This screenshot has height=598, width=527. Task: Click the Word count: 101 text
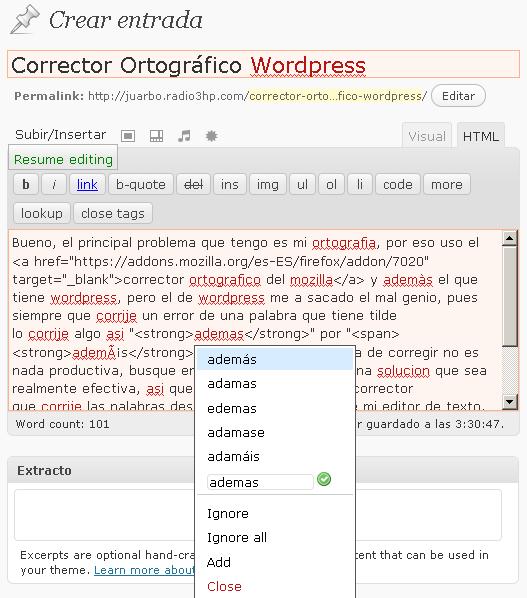click(63, 424)
